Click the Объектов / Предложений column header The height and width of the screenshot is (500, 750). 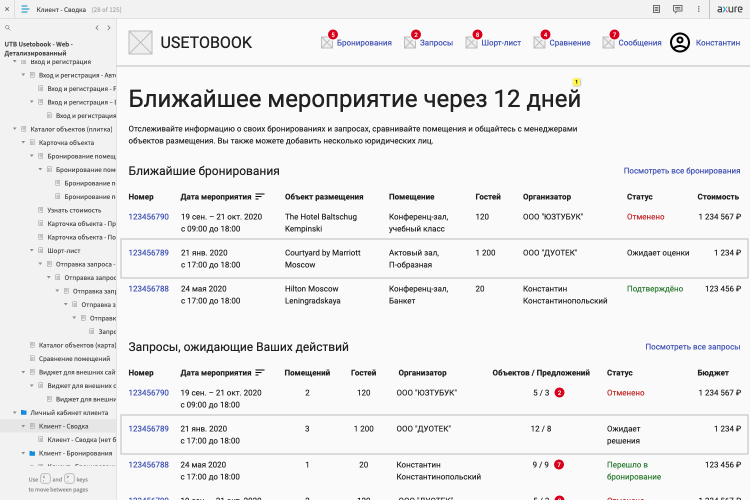point(541,373)
